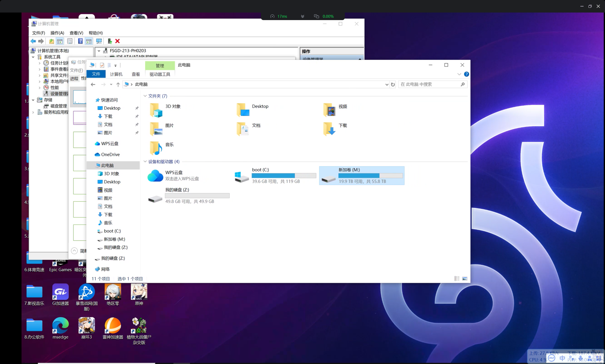605x364 pixels.
Task: Select boot (C:) in navigation pane
Action: 109,231
